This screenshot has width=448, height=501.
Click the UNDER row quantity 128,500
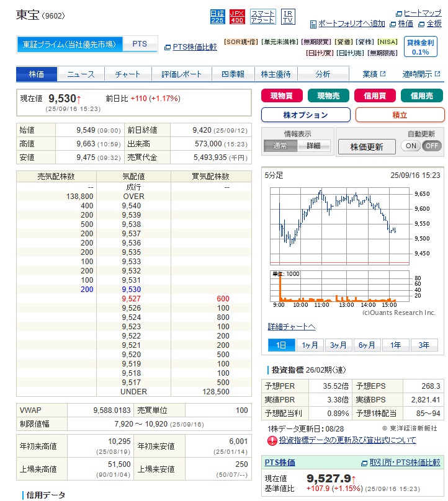[x=216, y=392]
